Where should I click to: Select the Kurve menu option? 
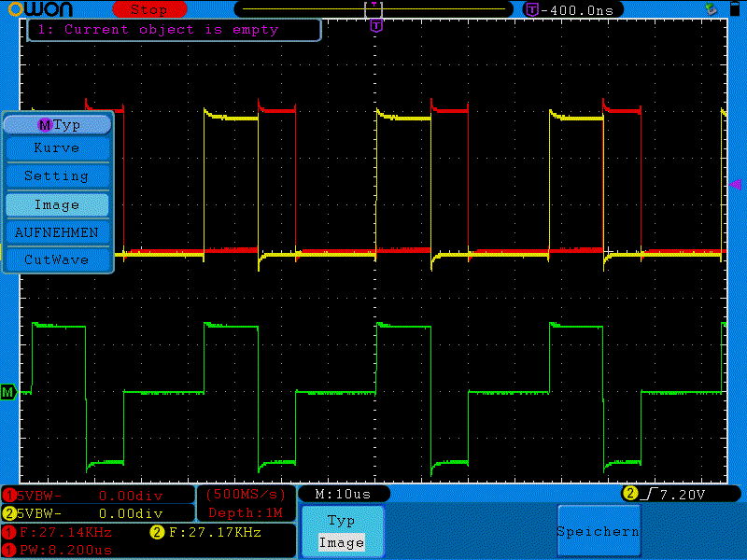[x=57, y=148]
